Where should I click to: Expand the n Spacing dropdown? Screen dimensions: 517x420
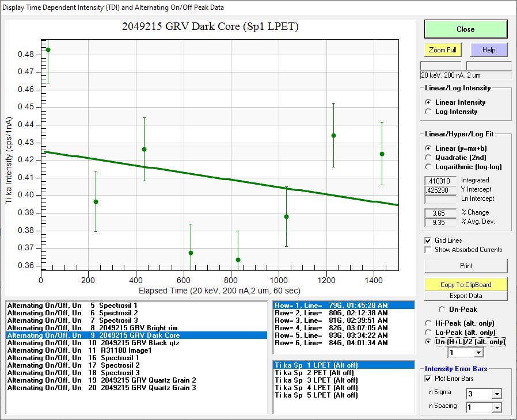point(496,408)
